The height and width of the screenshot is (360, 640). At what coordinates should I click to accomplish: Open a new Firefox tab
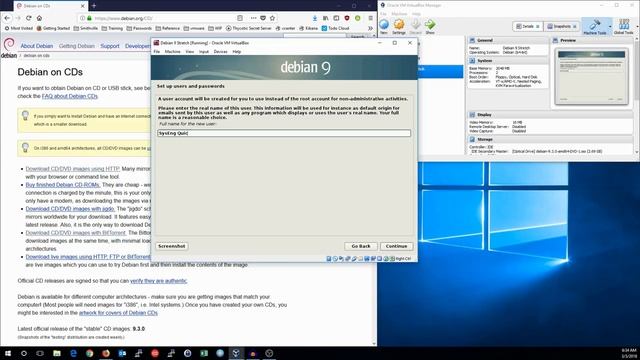pyautogui.click(x=94, y=6)
